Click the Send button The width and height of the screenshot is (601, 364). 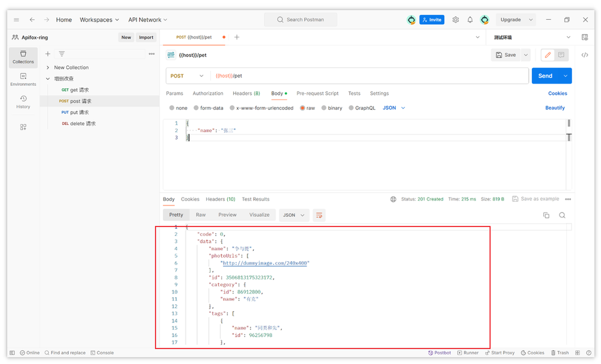point(546,76)
